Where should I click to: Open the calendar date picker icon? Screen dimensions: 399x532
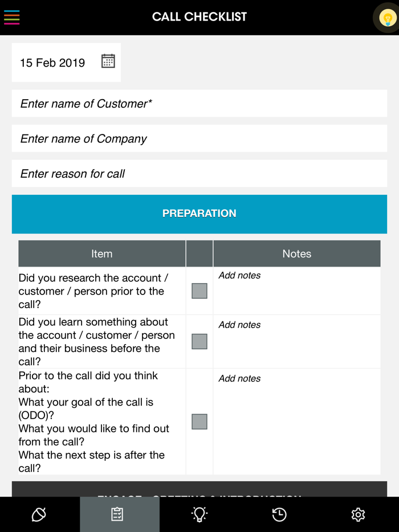tap(108, 62)
